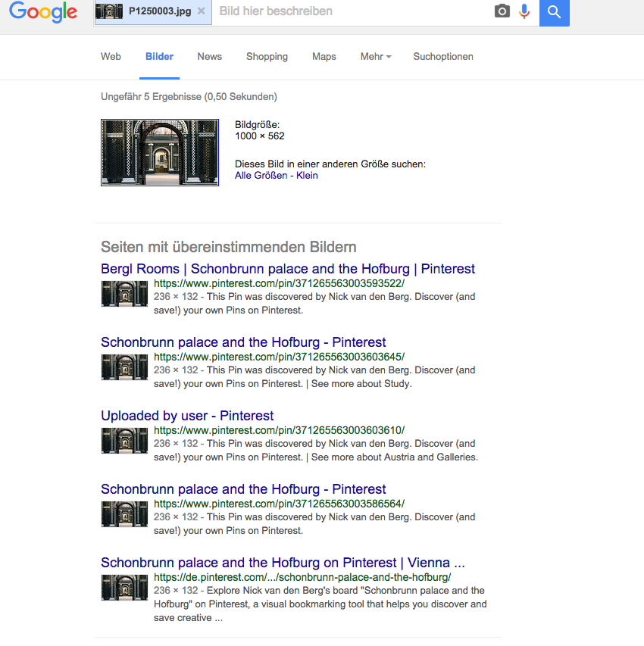Switch to the Web tab
Screen dimensions: 644x646
pyautogui.click(x=111, y=57)
